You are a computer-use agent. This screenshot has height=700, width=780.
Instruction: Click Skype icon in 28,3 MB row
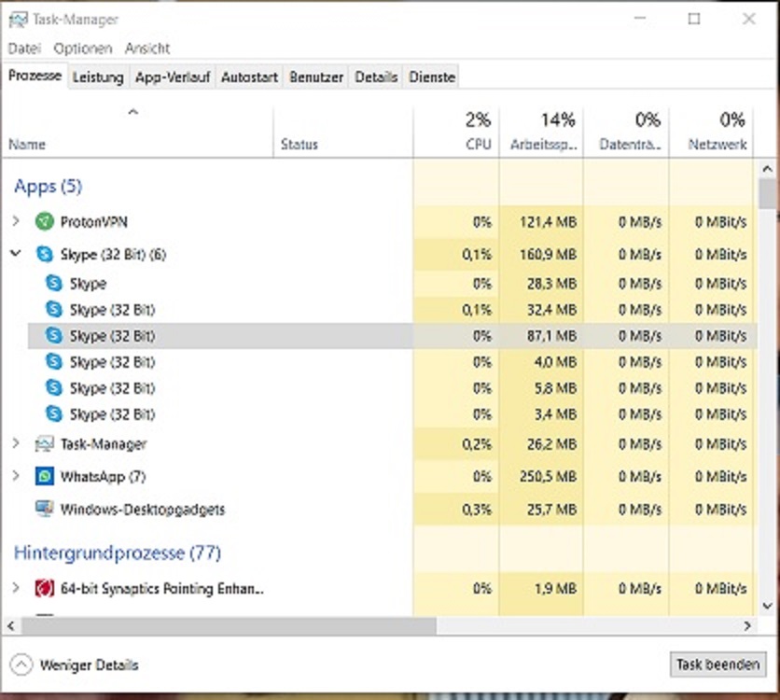point(54,283)
